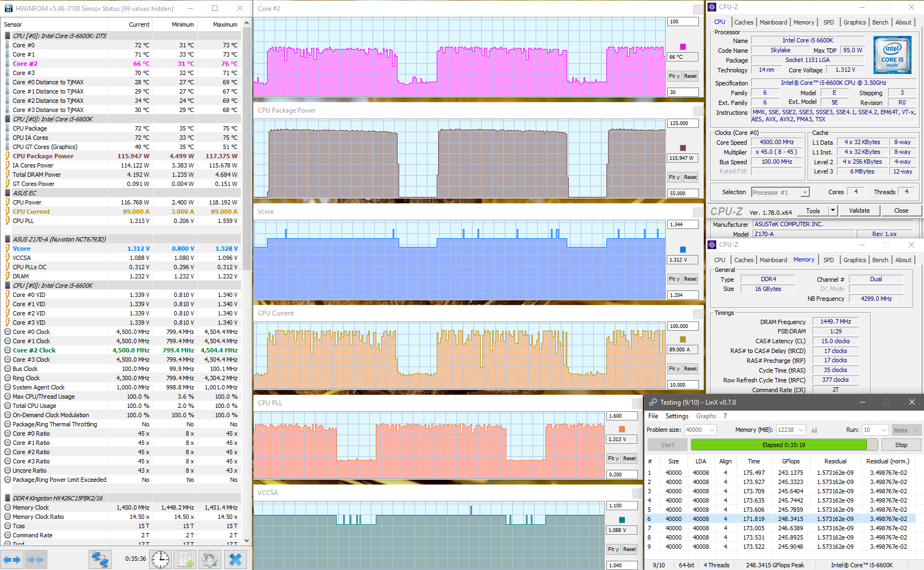Click the expand columns arrows in HWiNFO toolbar
This screenshot has width=924, height=570.
[12, 559]
